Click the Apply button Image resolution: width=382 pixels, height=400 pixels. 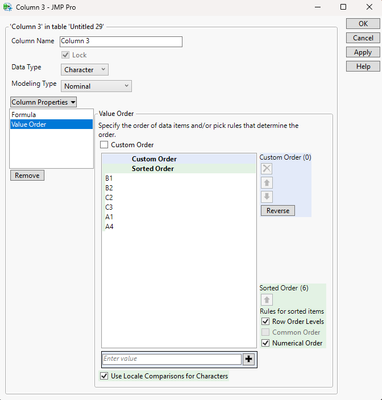coord(363,52)
